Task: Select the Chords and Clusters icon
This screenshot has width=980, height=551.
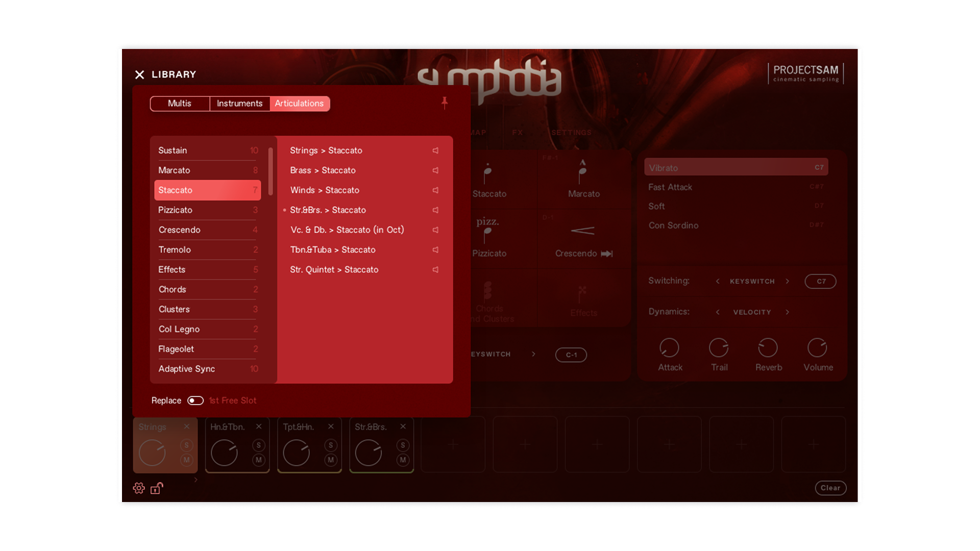Action: pyautogui.click(x=488, y=291)
